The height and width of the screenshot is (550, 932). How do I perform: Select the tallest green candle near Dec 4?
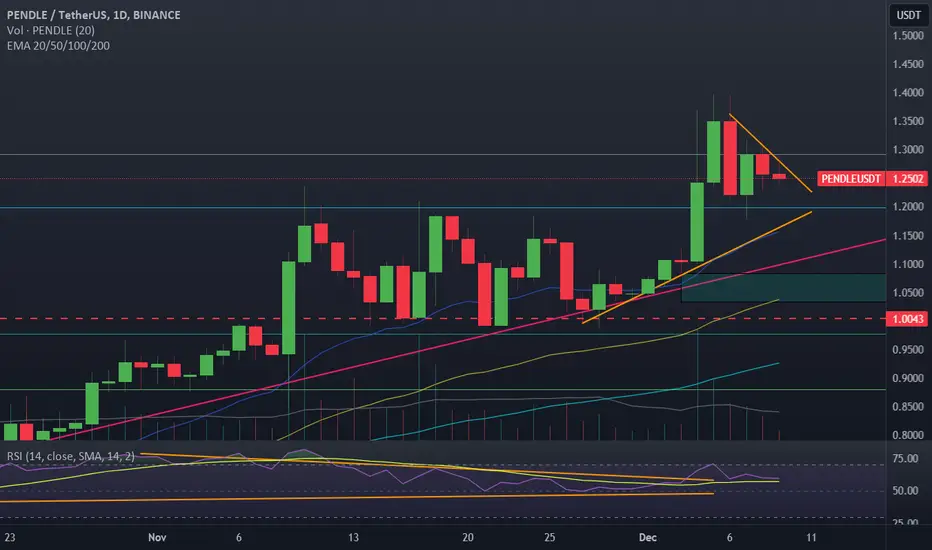[x=697, y=222]
